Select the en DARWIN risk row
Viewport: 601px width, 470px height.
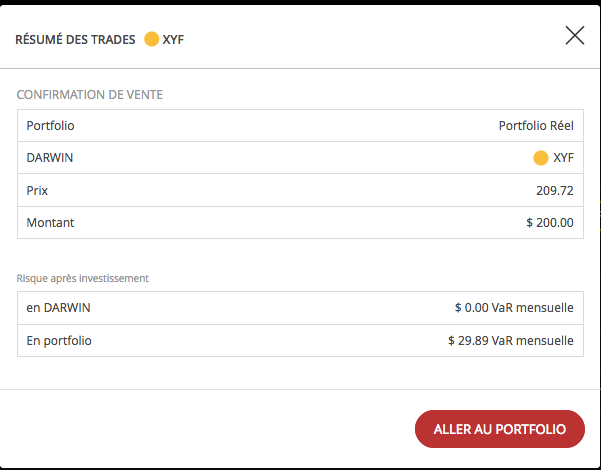coord(300,308)
